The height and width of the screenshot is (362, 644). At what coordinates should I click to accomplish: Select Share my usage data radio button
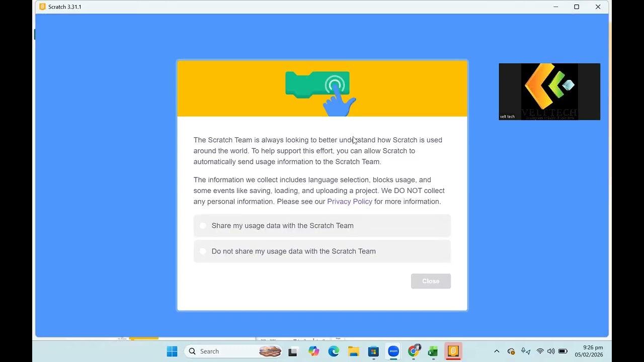click(203, 226)
